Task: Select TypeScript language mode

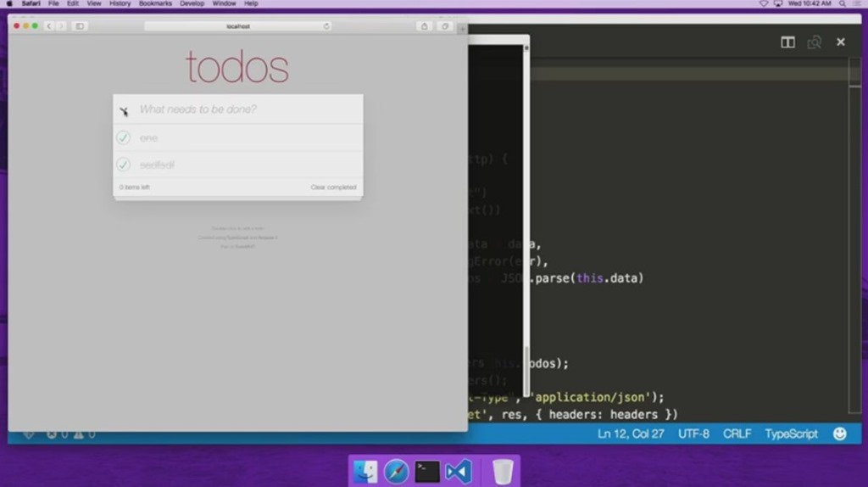Action: coord(791,434)
